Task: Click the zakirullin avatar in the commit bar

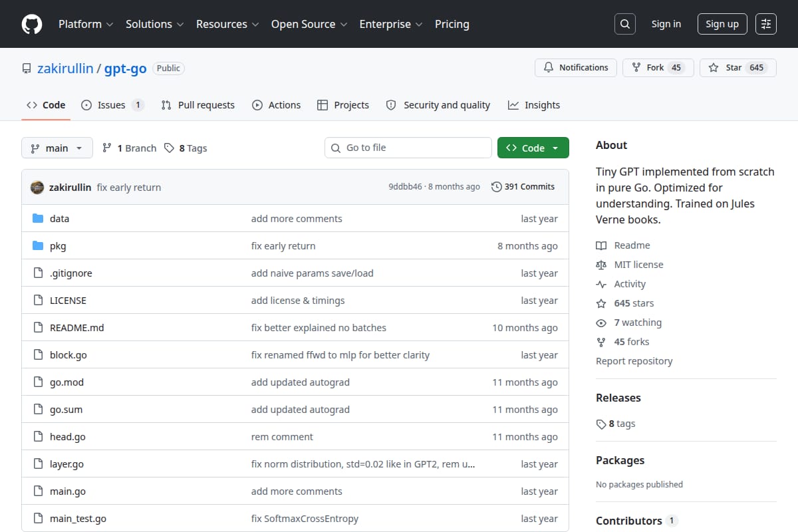Action: (x=37, y=188)
